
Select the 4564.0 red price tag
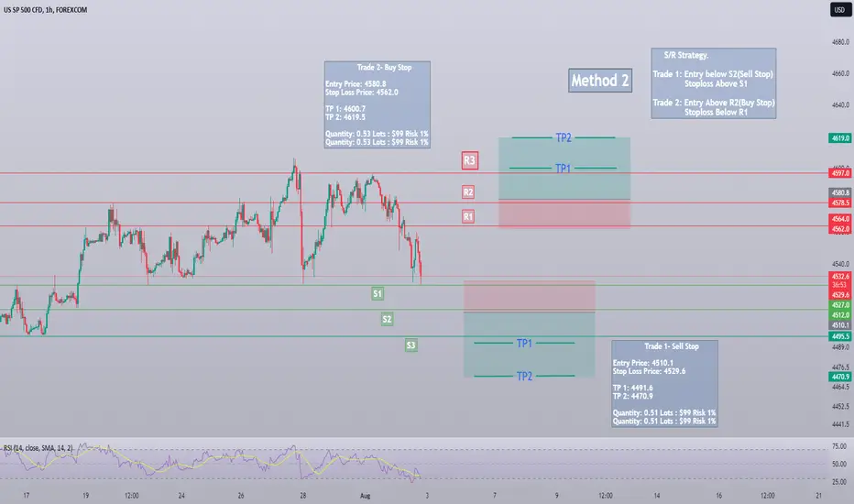840,219
